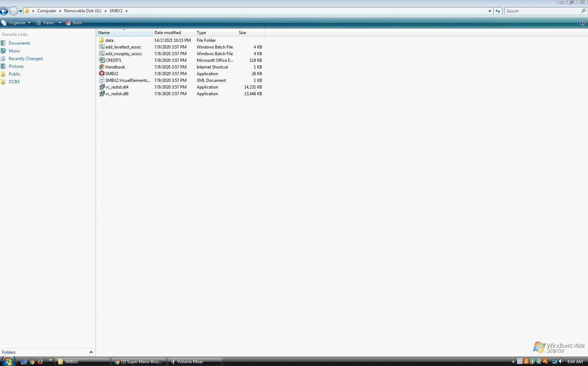Sort files by Date modified column

174,33
